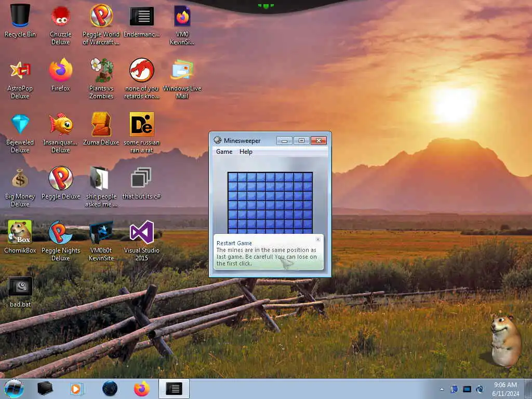Show hidden system tray icons

tap(442, 390)
